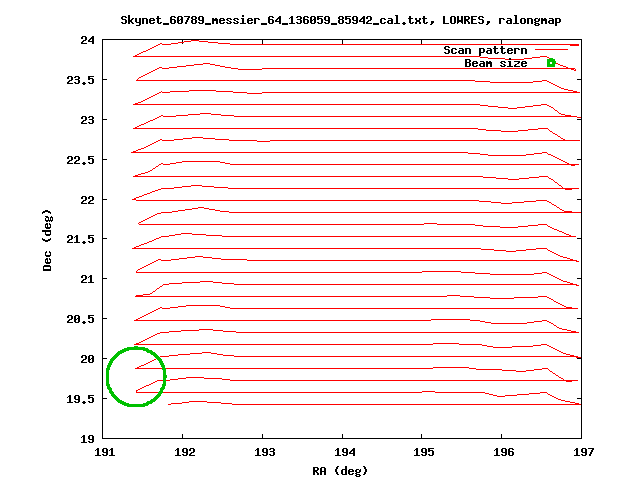Click the 'Dec (deg)' axis label
Image resolution: width=640 pixels, height=480 pixels.
pyautogui.click(x=47, y=240)
